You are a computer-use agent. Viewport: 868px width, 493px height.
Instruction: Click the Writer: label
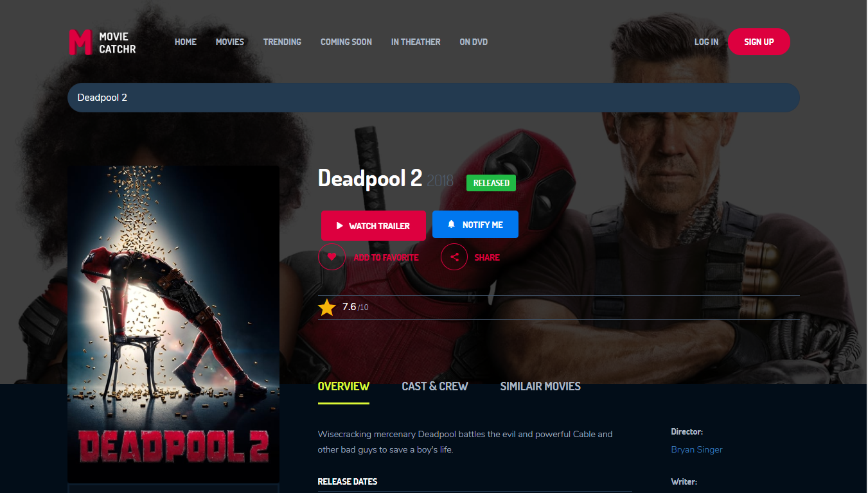pos(684,481)
